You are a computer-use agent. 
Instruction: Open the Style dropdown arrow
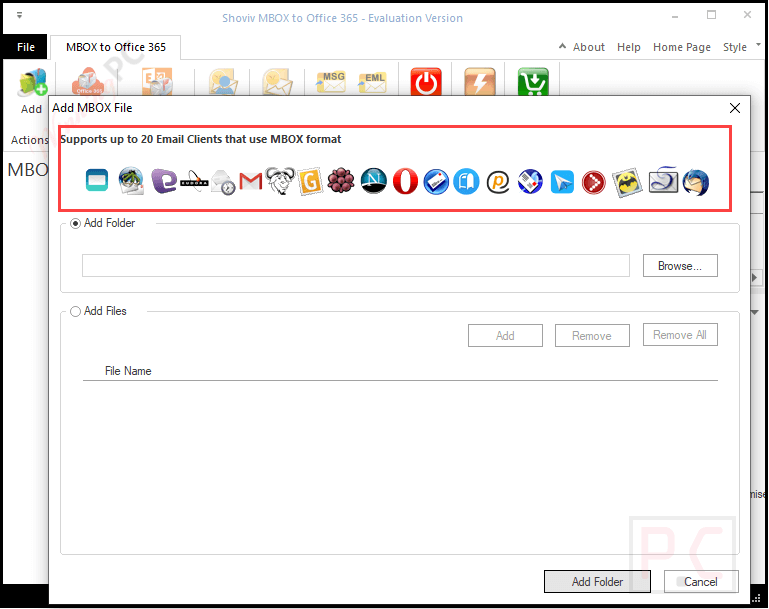click(758, 45)
